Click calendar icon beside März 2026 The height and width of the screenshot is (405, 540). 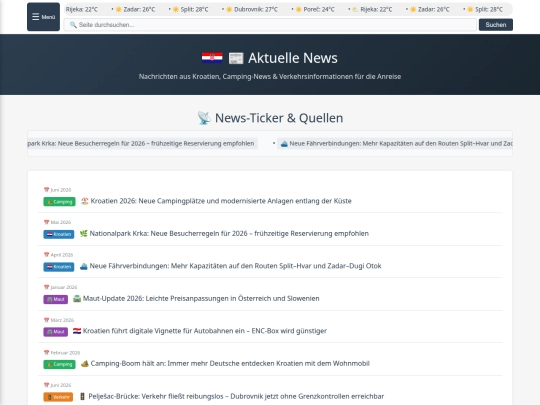coord(46,320)
